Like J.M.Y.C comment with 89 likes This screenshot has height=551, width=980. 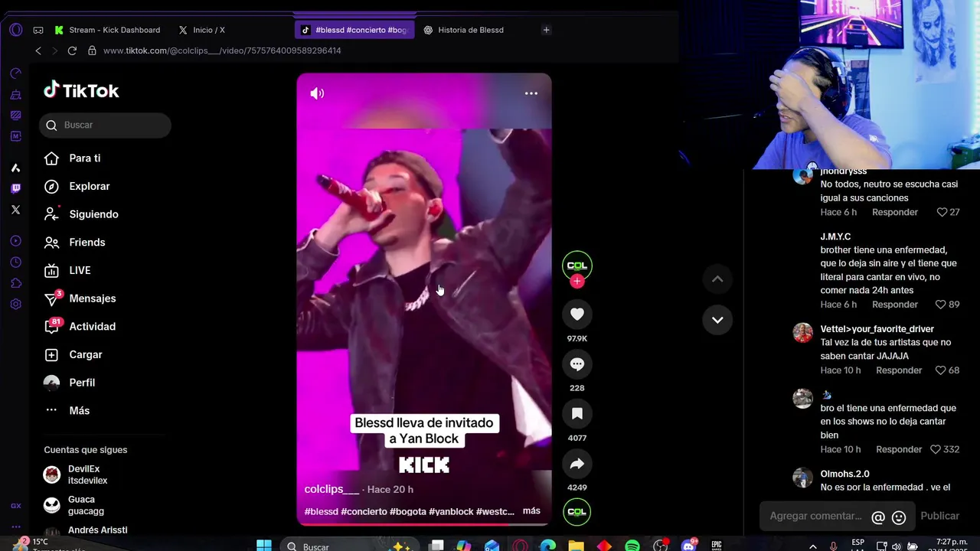(x=942, y=305)
